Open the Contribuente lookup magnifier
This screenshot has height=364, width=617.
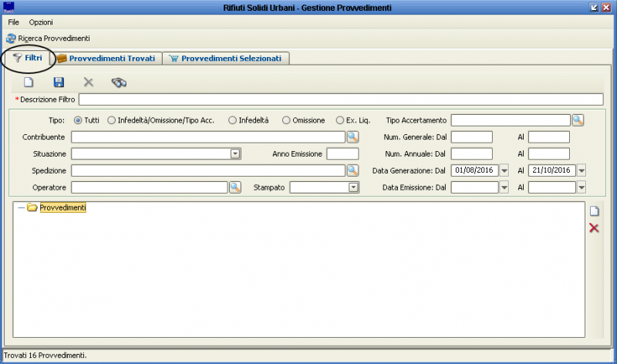352,137
